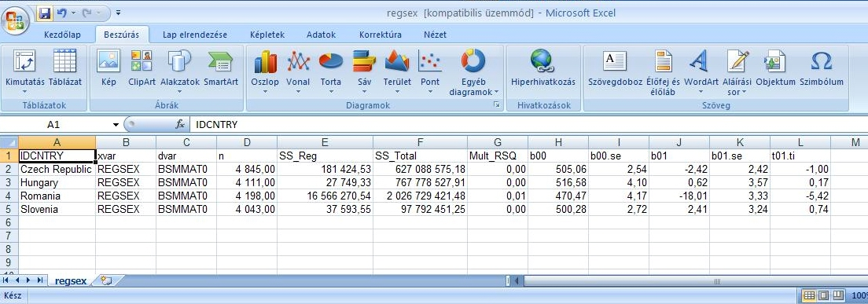Viewport: 868px width, 304px height.
Task: Go to the last sheet tab
Action: 39,280
